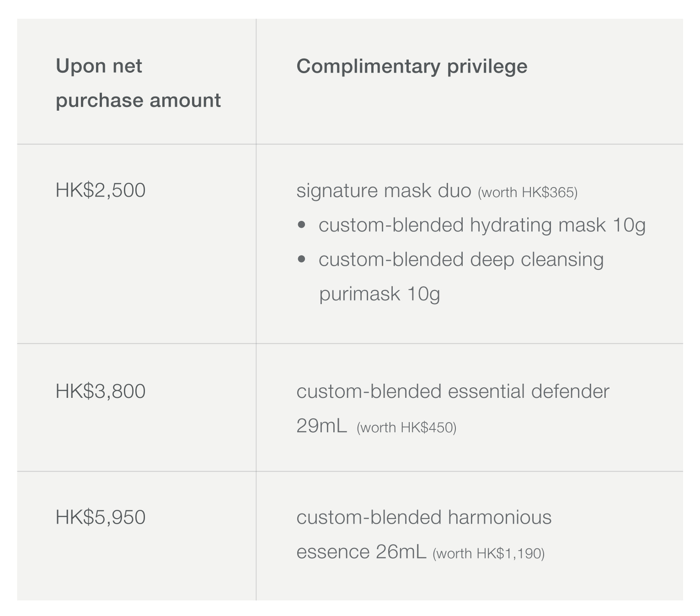
Task: Click the '(worth HK$450)' note
Action: (x=406, y=428)
